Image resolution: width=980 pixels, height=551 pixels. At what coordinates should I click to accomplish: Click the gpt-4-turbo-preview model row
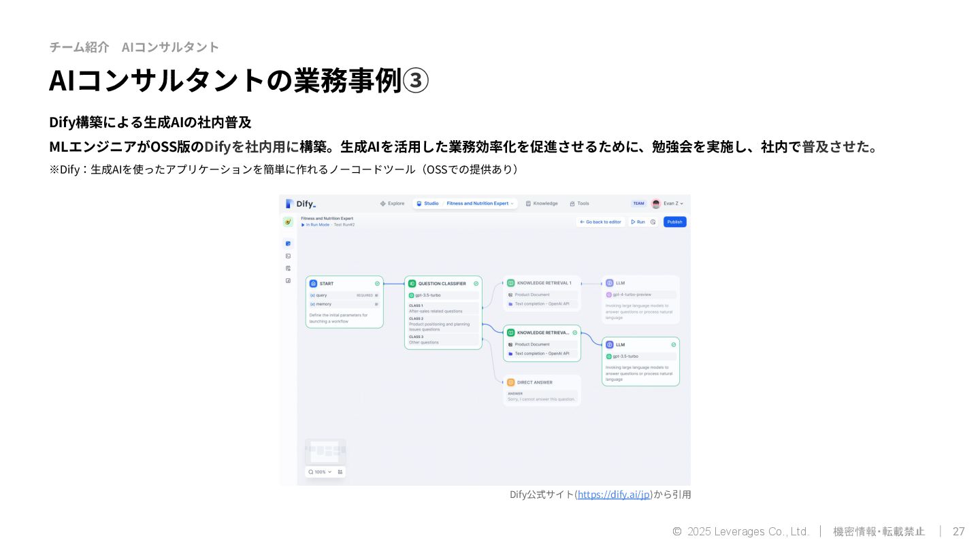point(640,295)
